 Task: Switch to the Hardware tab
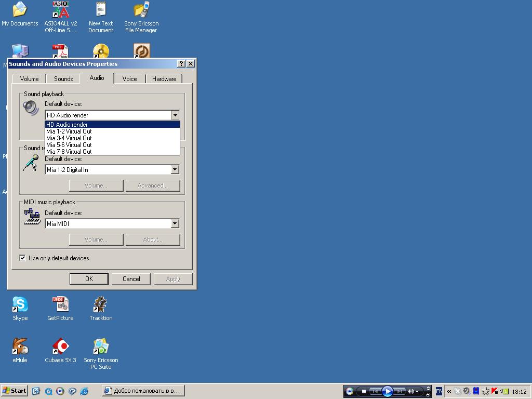coord(164,79)
